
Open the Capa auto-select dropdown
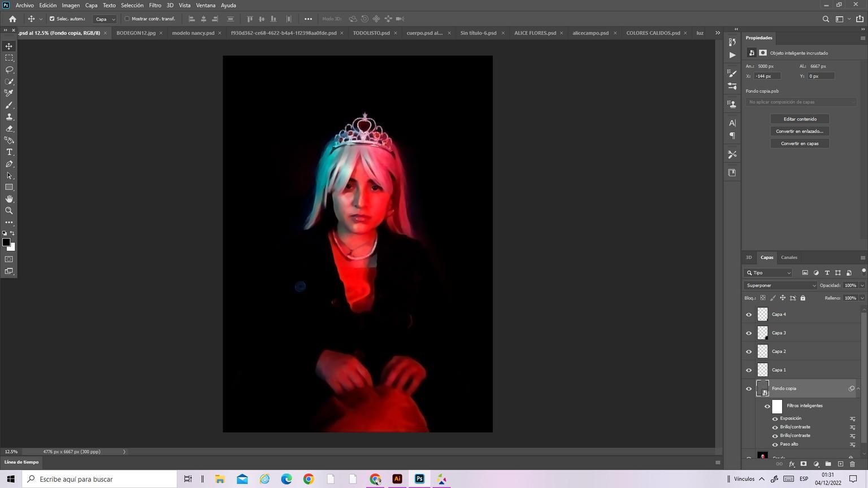tap(105, 19)
